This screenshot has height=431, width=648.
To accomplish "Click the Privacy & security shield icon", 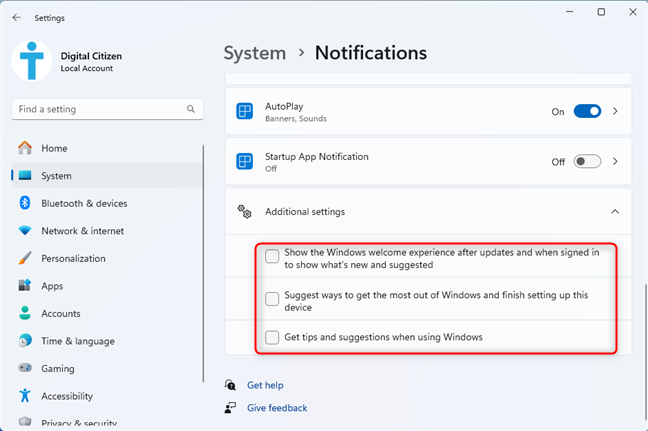I will coord(25,421).
